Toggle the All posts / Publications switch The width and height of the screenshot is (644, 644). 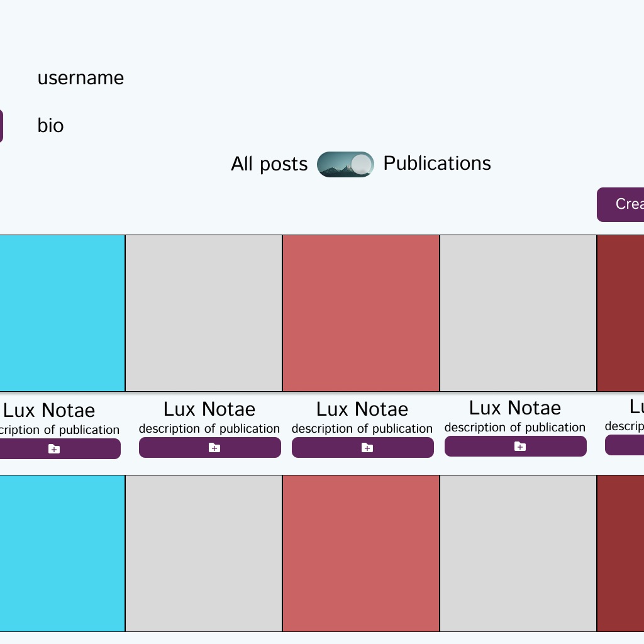345,164
